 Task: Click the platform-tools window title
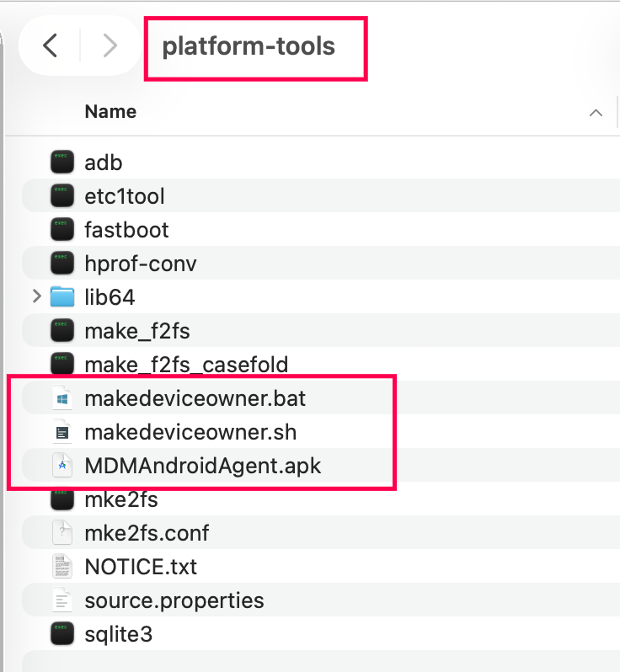pyautogui.click(x=249, y=45)
